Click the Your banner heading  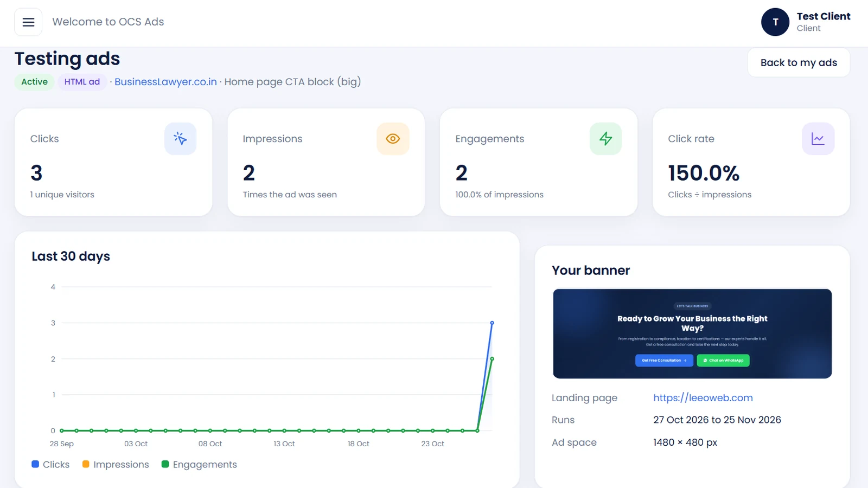pyautogui.click(x=591, y=271)
